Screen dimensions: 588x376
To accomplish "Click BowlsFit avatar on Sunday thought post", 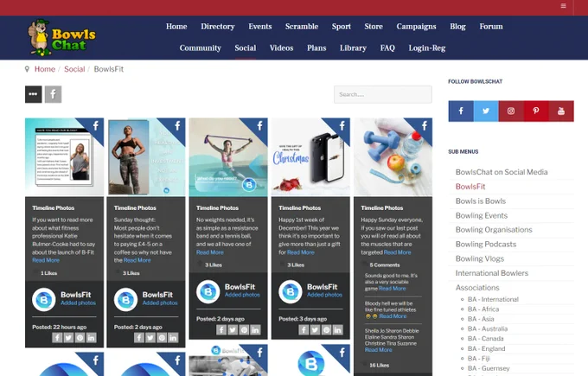I will (x=125, y=300).
